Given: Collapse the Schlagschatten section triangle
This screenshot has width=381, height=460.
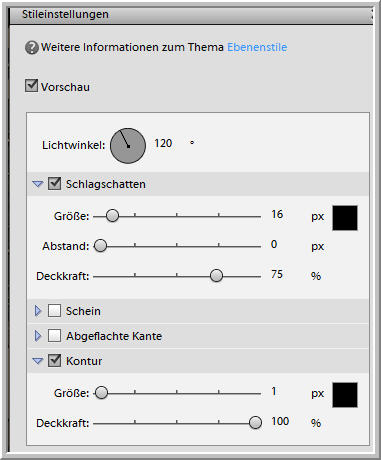Looking at the screenshot, I should click(38, 184).
